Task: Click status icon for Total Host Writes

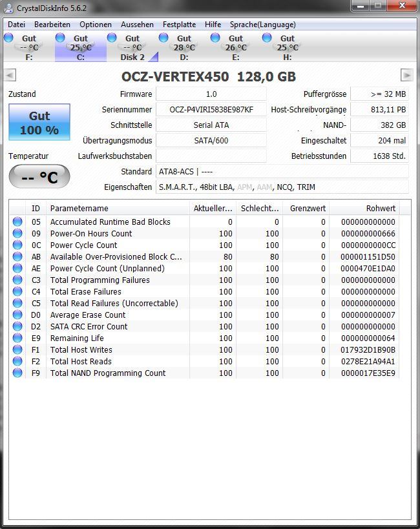Action: tap(17, 350)
